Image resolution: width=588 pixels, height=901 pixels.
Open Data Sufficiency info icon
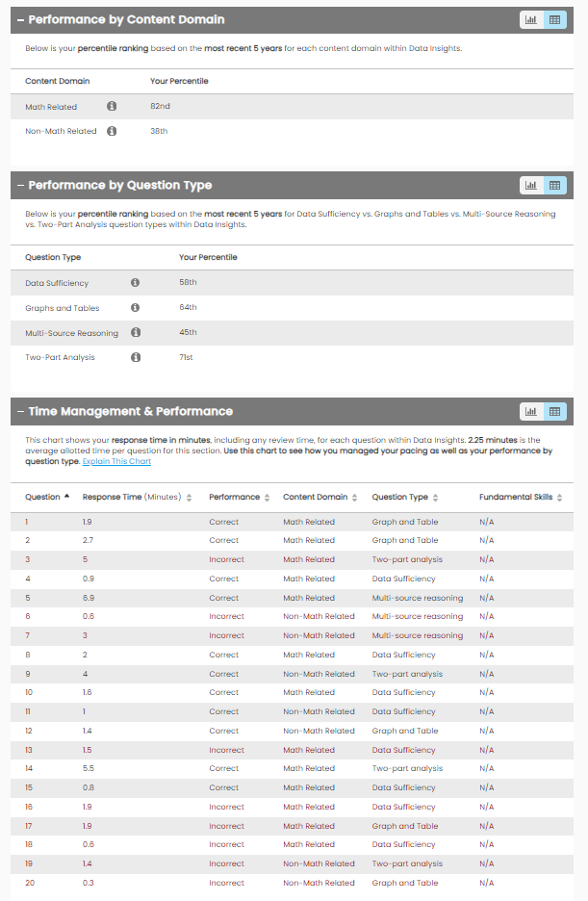point(135,283)
